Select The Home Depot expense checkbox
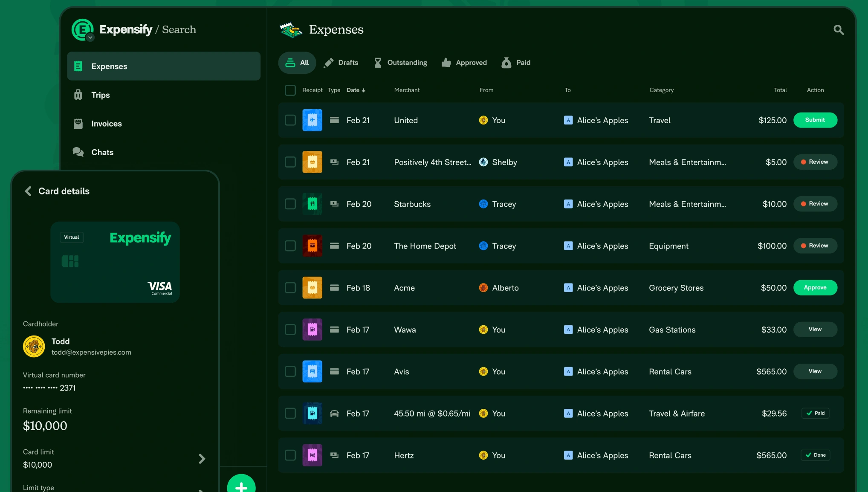Image resolution: width=868 pixels, height=492 pixels. coord(290,246)
